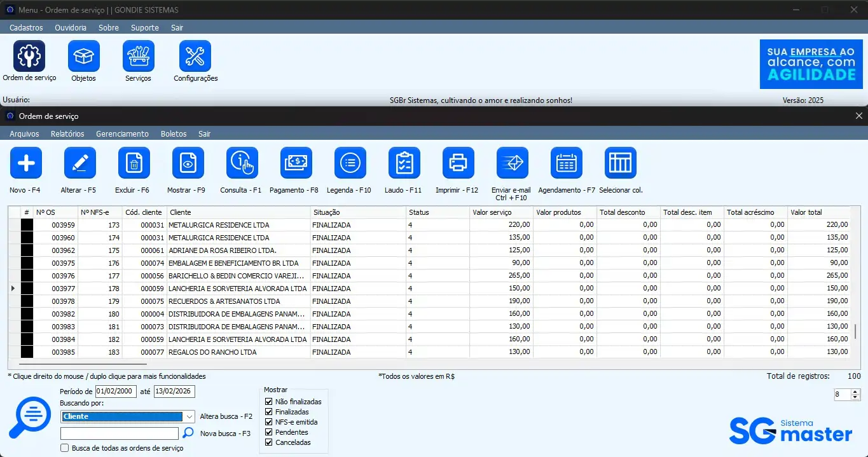Open the Alterar pencil tool
This screenshot has height=457, width=868.
click(x=80, y=163)
